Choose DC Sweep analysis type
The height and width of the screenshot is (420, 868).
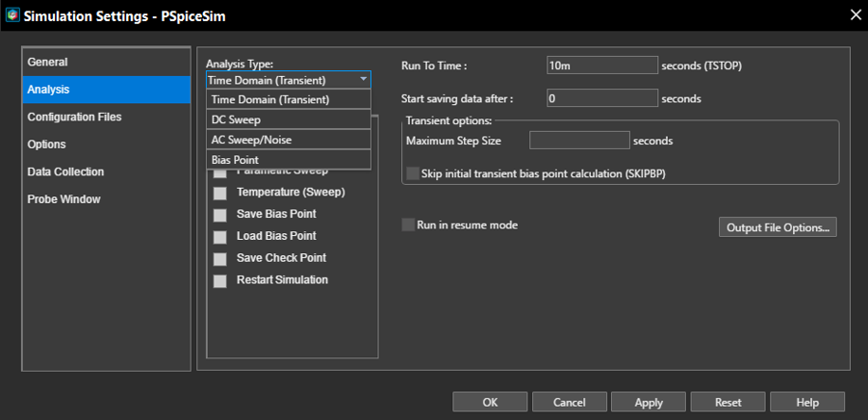click(289, 119)
